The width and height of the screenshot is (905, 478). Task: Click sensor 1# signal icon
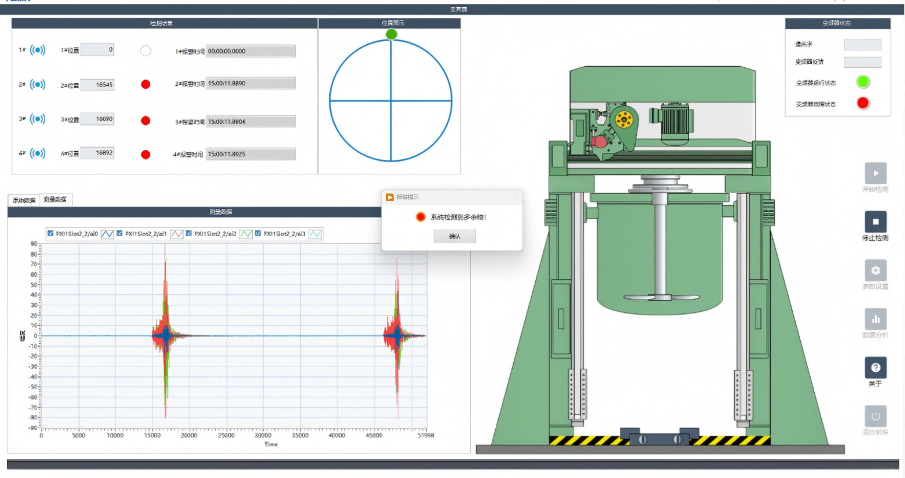38,50
